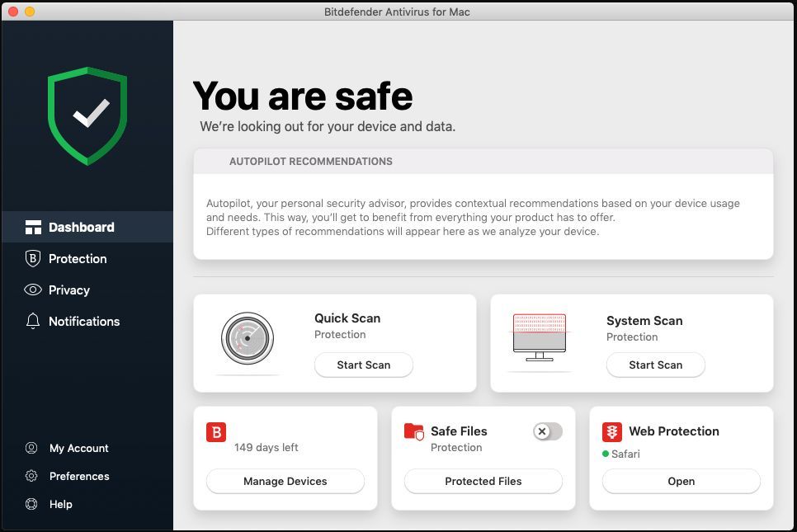Click the Autopilot Recommendations header

pyautogui.click(x=311, y=162)
